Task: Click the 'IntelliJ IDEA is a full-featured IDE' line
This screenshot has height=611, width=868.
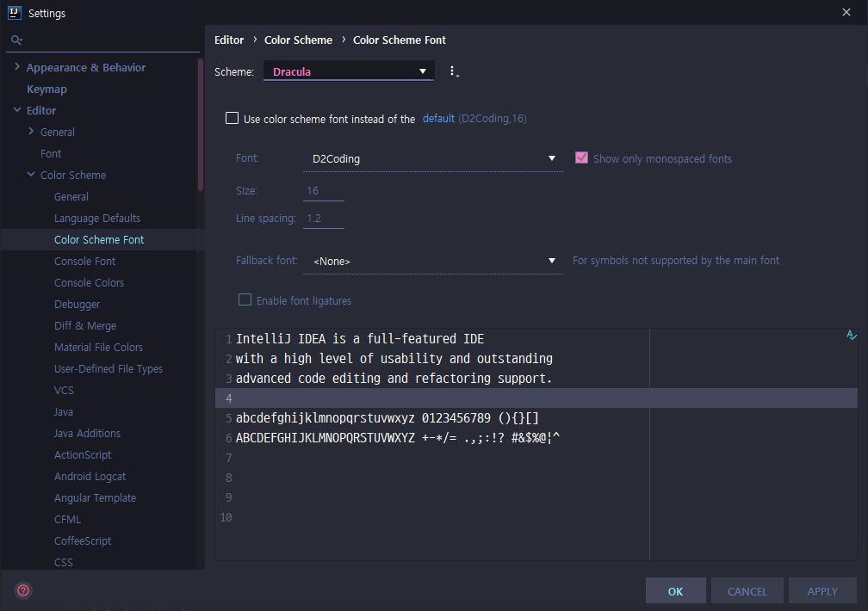Action: tap(360, 339)
